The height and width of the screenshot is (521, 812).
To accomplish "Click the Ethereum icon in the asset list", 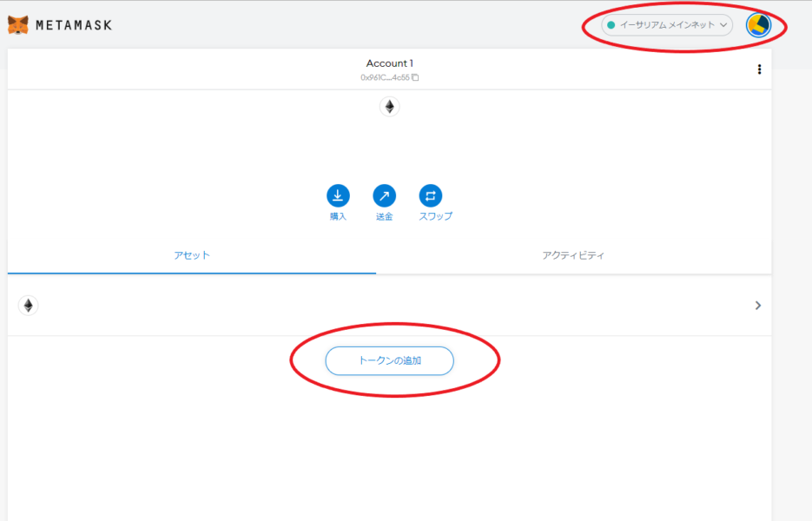I will pyautogui.click(x=29, y=306).
